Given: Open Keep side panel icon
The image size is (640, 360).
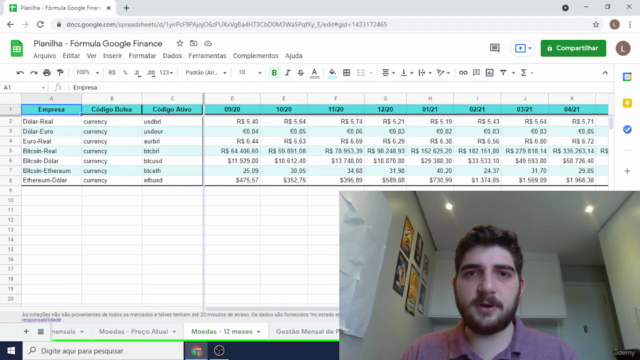Looking at the screenshot, I should point(627,103).
